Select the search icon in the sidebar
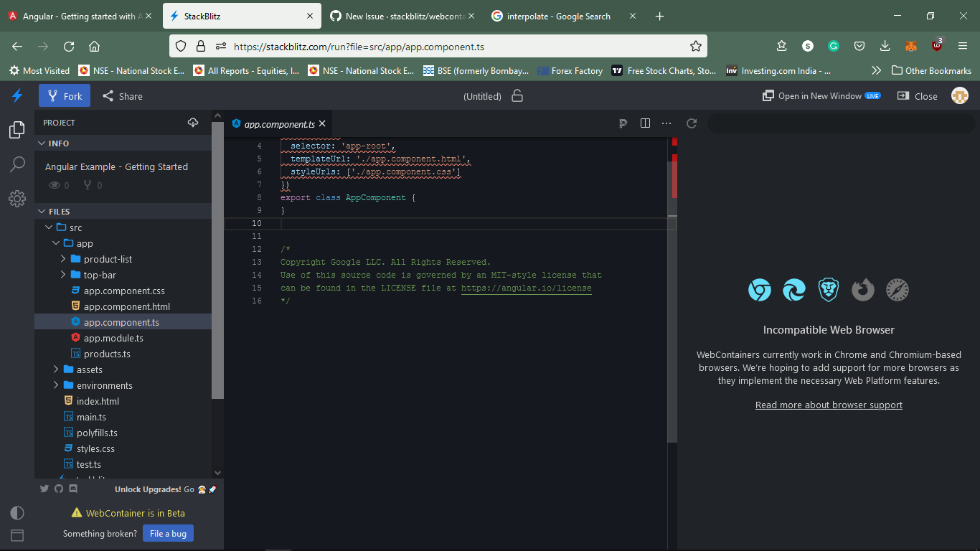Viewport: 980px width, 551px height. point(17,164)
